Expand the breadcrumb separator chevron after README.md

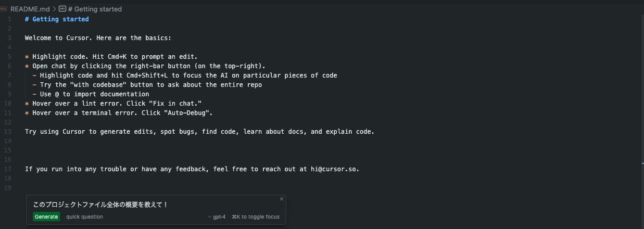(x=54, y=9)
